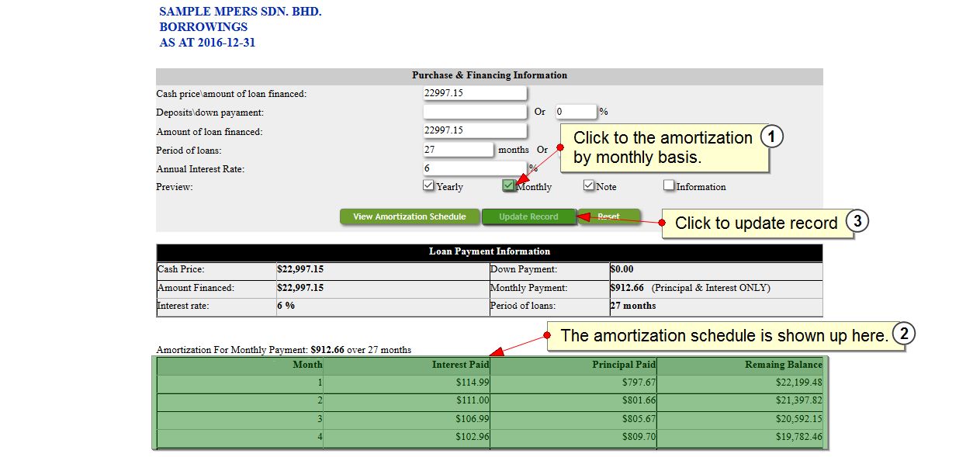Click the period of loans months field
Viewport: 980px width, 457px height.
point(458,149)
